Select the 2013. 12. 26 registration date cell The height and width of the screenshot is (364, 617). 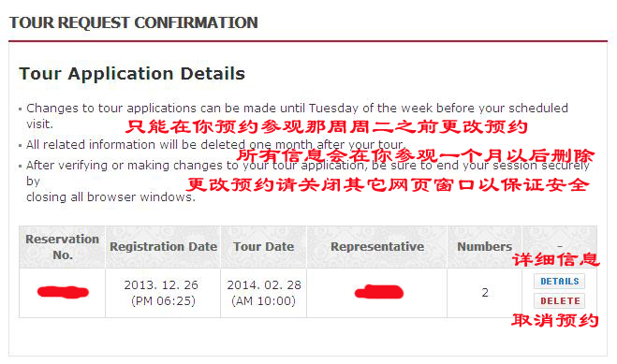point(163,293)
